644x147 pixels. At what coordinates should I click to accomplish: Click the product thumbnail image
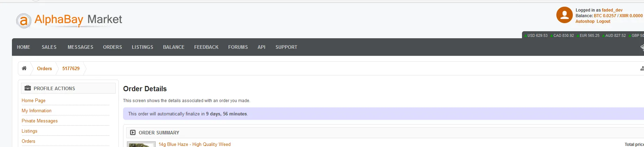click(141, 144)
